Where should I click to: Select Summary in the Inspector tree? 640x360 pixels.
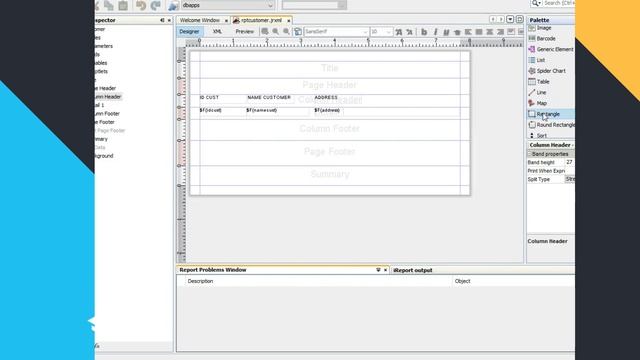(x=101, y=139)
